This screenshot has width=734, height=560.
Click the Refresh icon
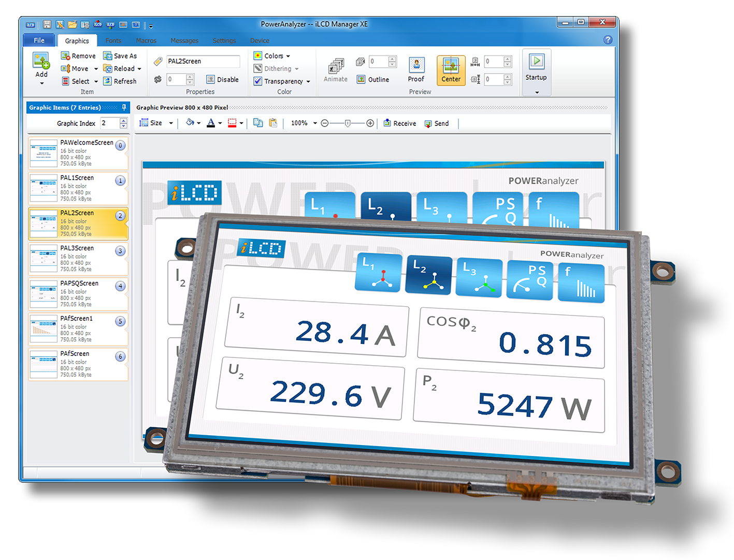pyautogui.click(x=107, y=81)
